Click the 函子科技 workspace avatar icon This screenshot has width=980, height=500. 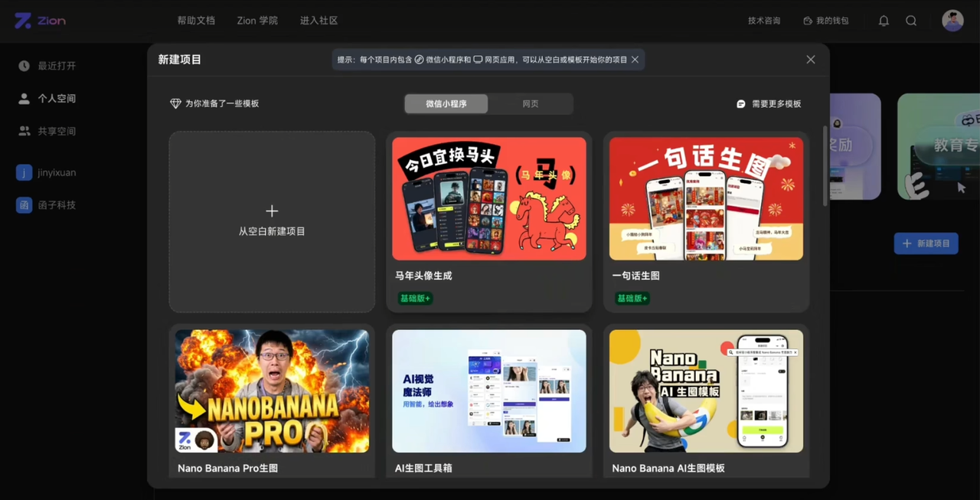pos(24,204)
